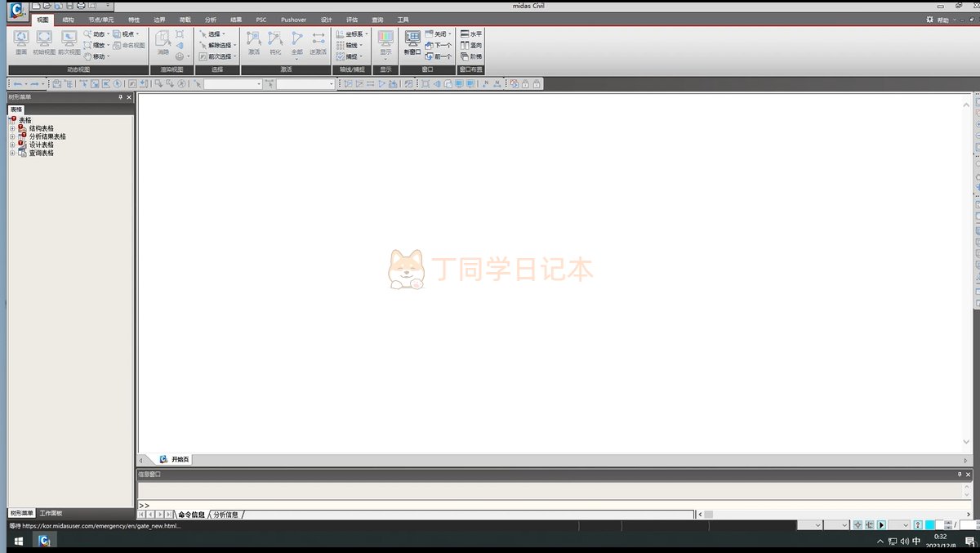This screenshot has height=553, width=980.
Task: Open the 缩放 zoom dropdown
Action: pos(96,46)
